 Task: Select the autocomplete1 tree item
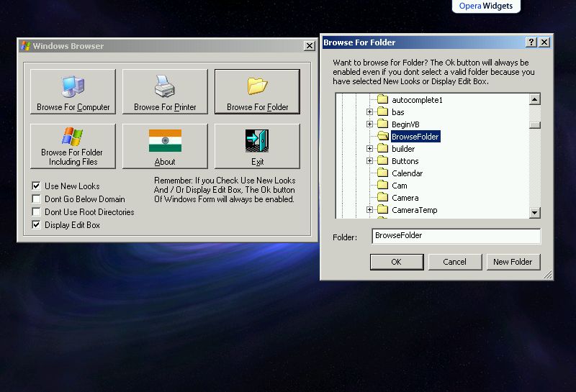[x=416, y=100]
